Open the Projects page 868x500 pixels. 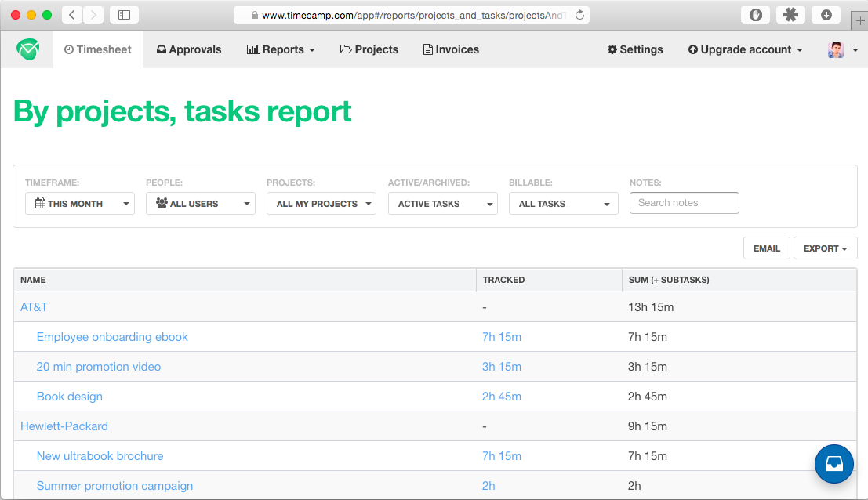click(369, 49)
